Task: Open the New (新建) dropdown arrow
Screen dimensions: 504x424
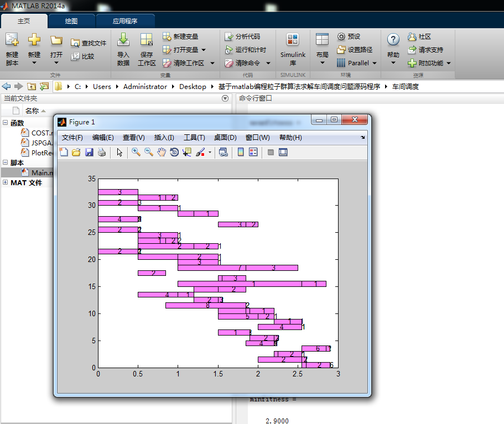Action: coord(34,63)
